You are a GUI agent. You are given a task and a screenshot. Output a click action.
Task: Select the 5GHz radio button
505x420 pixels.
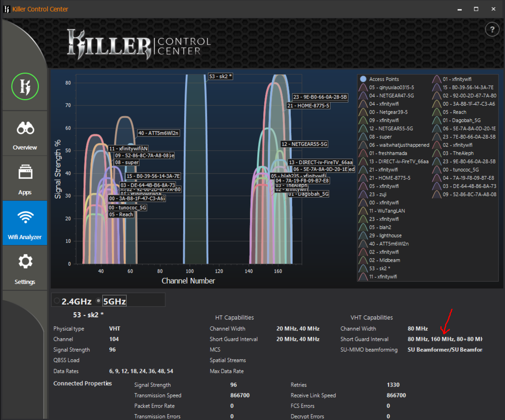tap(98, 301)
